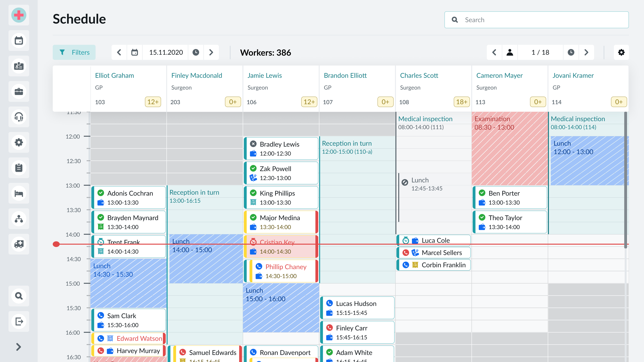Open the calendar sidebar icon
The image size is (644, 362).
19,41
